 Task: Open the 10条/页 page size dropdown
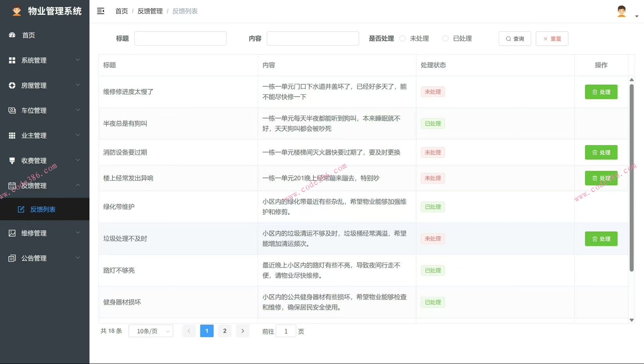151,331
